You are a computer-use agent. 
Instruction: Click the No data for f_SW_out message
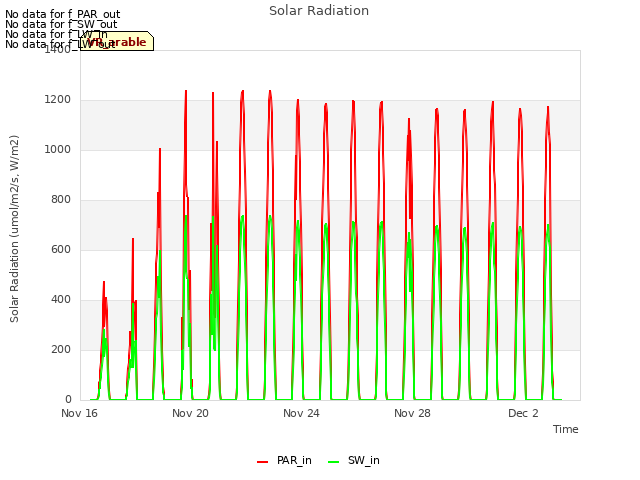[x=61, y=24]
